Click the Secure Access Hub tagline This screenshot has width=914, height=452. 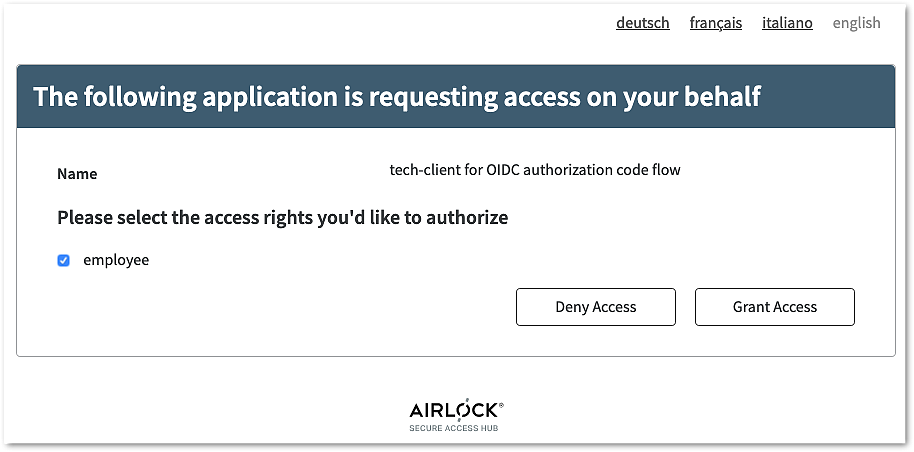[455, 428]
